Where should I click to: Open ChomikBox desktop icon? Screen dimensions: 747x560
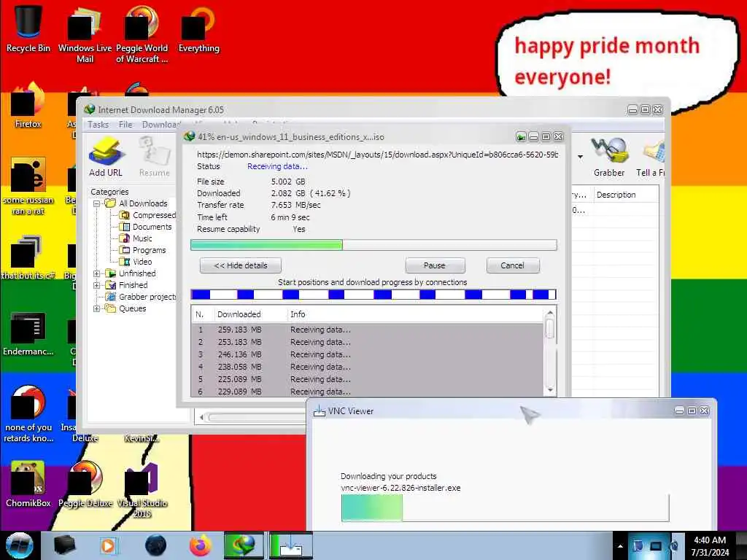click(x=28, y=483)
